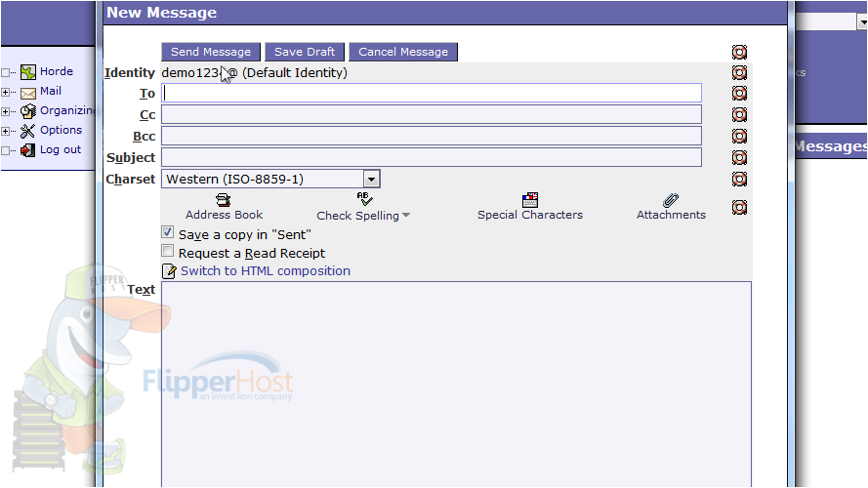
Task: Click the HTML composition pencil icon
Action: (x=169, y=271)
